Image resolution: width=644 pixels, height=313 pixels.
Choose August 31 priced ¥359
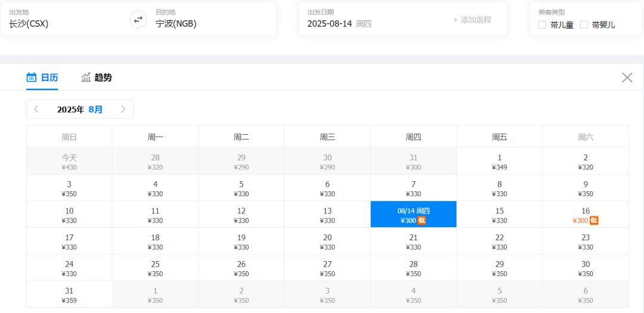[x=69, y=294]
